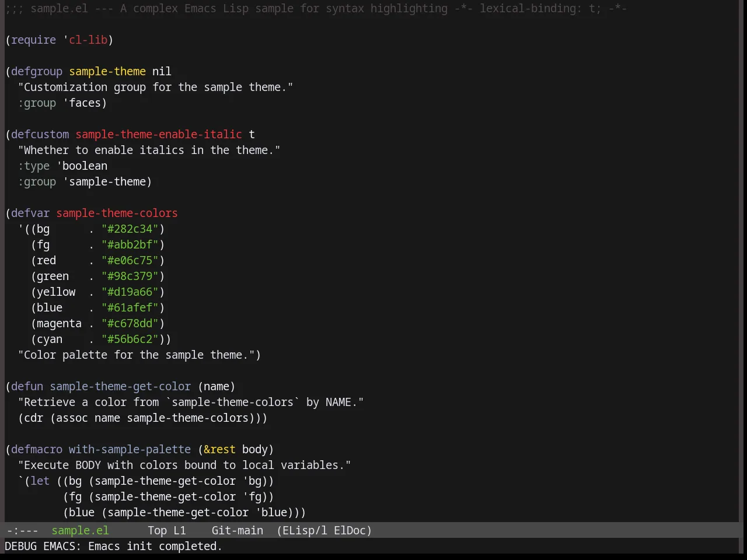Click the 'let' keyword
Viewport: 747px width, 560px height.
coord(40,481)
